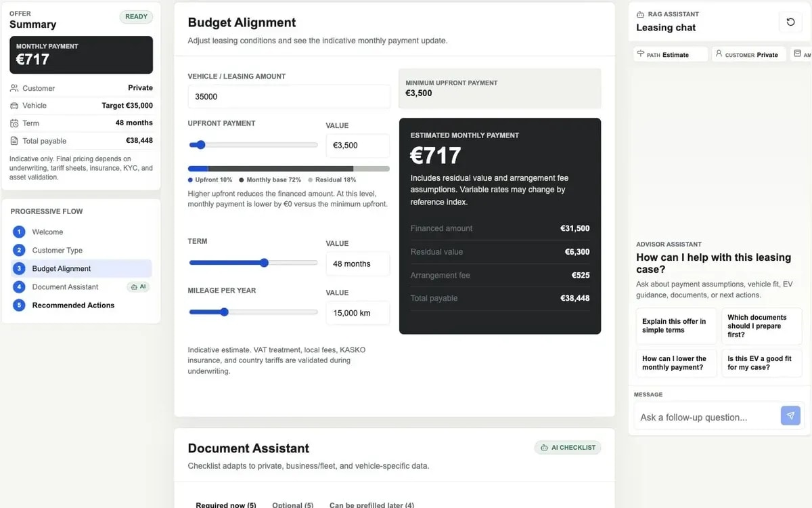Image resolution: width=812 pixels, height=508 pixels.
Task: Click the term value field 48 months
Action: 357,264
